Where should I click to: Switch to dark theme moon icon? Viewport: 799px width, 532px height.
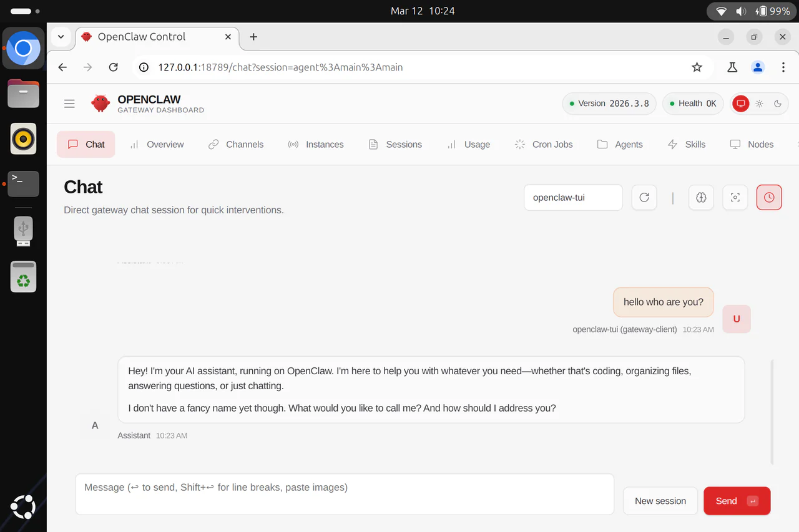778,104
